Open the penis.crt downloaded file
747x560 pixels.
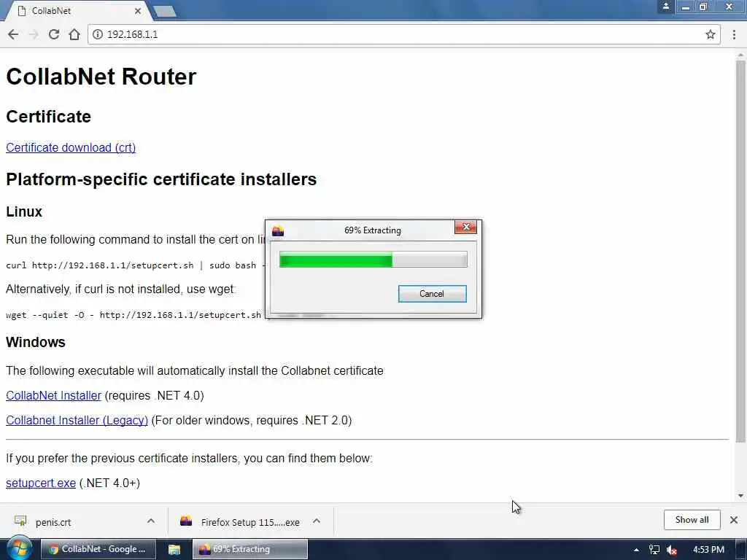click(53, 522)
